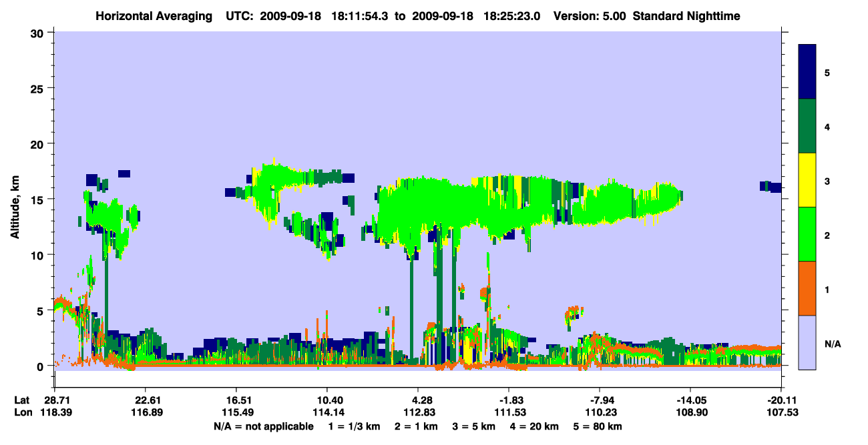Click the dark blue color bar segment labeled 5

pos(807,71)
